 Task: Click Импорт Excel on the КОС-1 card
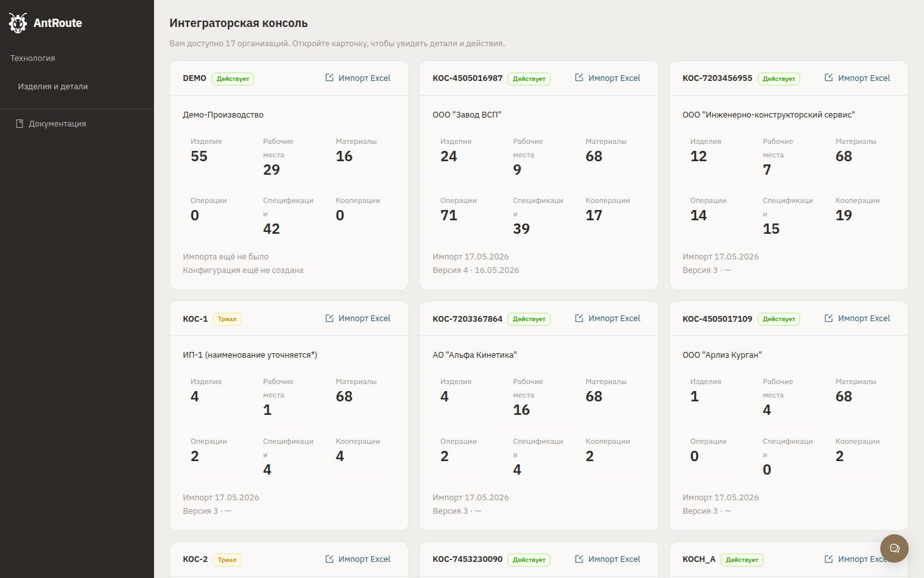[357, 318]
